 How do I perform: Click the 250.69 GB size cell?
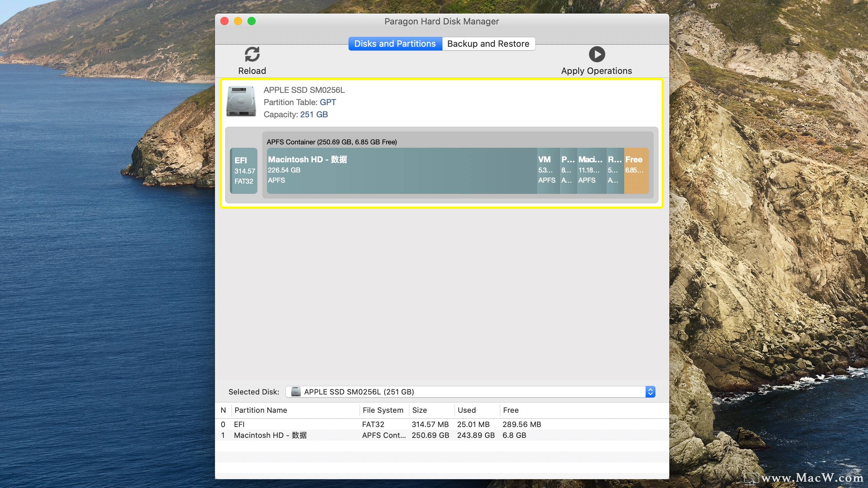click(430, 435)
